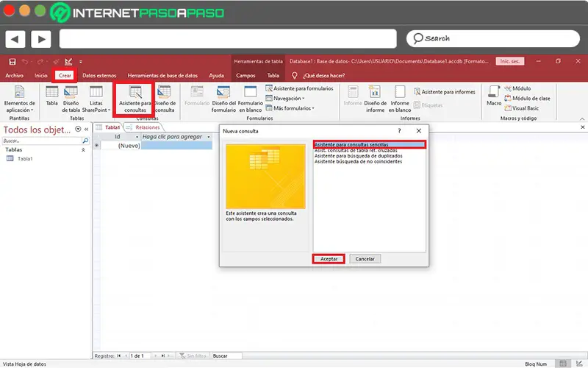The width and height of the screenshot is (588, 368).
Task: Open Diseño de informe
Action: [x=375, y=99]
